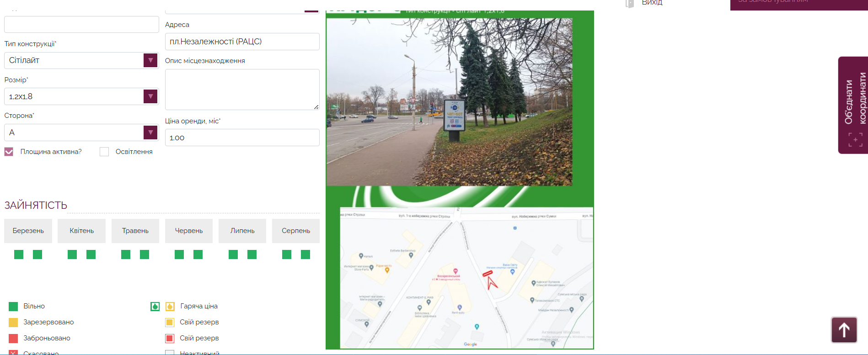
Task: Click the 'Об'єднати координати' side button
Action: tap(853, 105)
